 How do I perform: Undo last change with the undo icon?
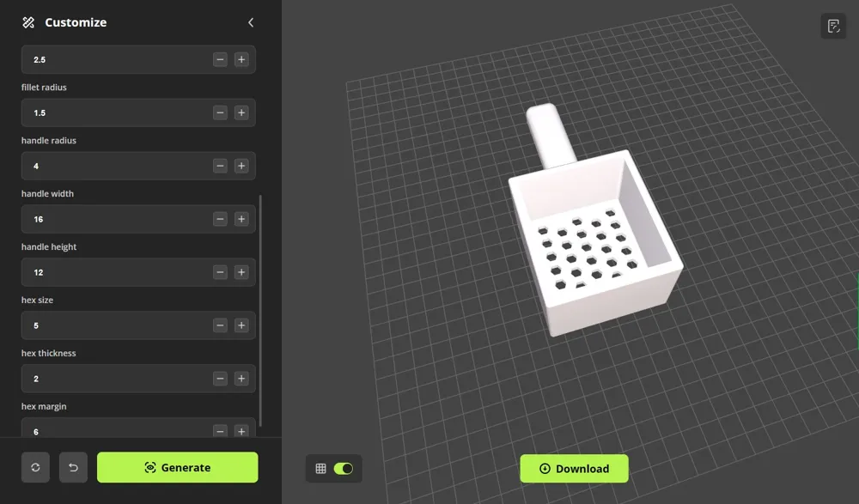(73, 467)
